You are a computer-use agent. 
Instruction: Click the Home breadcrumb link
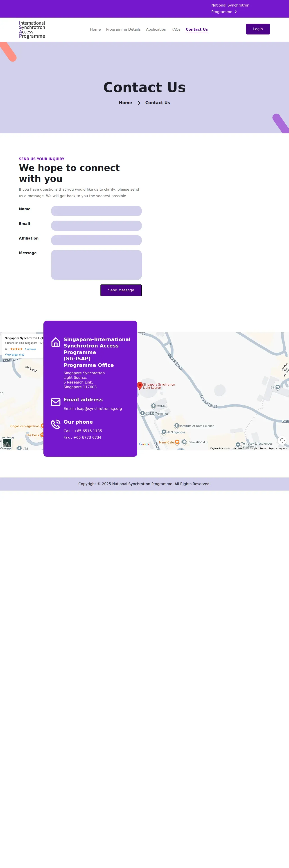126,103
